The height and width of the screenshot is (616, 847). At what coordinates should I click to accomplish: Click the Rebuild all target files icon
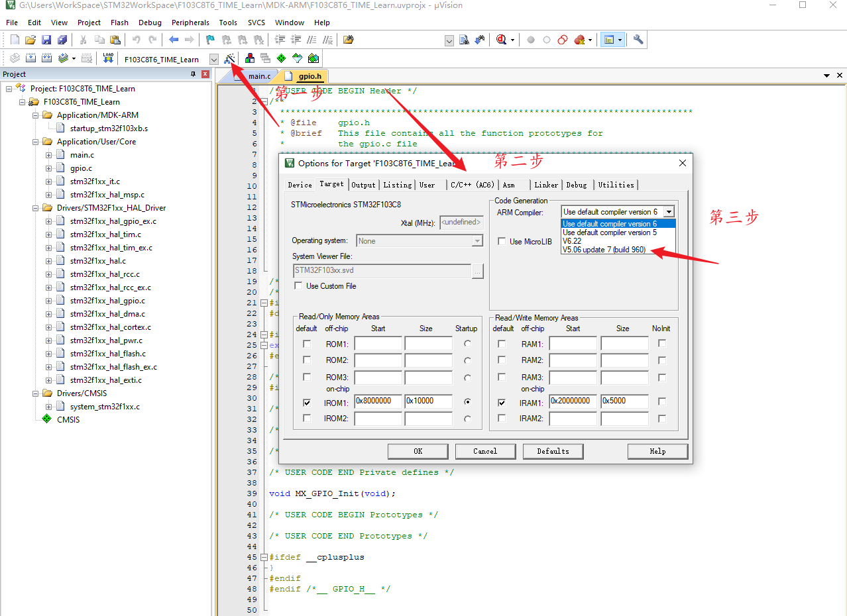click(46, 58)
